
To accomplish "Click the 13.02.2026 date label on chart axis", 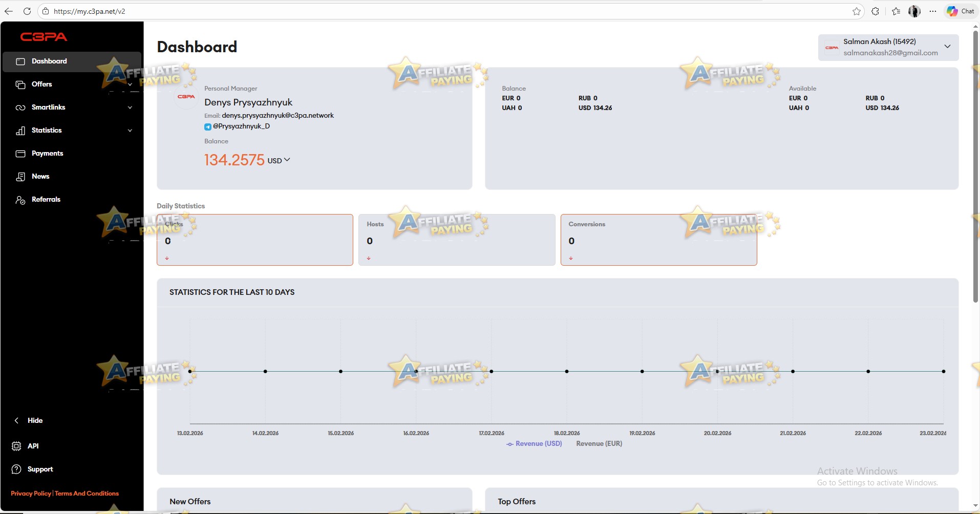I will (x=190, y=433).
